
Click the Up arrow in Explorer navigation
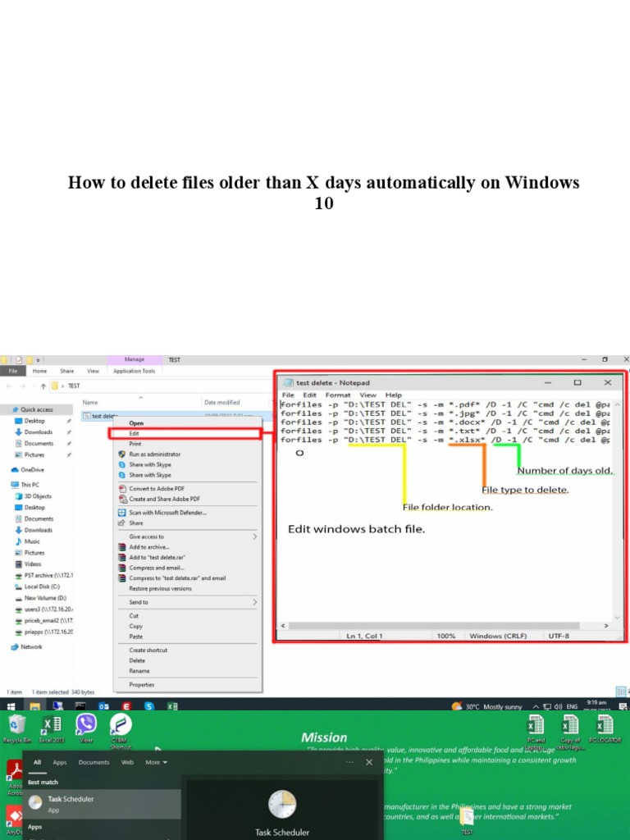(x=43, y=386)
